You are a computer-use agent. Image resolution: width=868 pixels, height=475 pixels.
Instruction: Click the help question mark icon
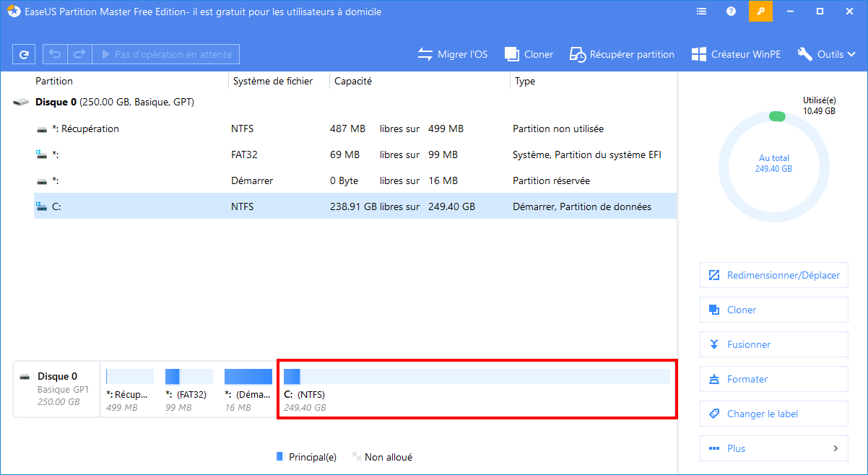click(731, 12)
